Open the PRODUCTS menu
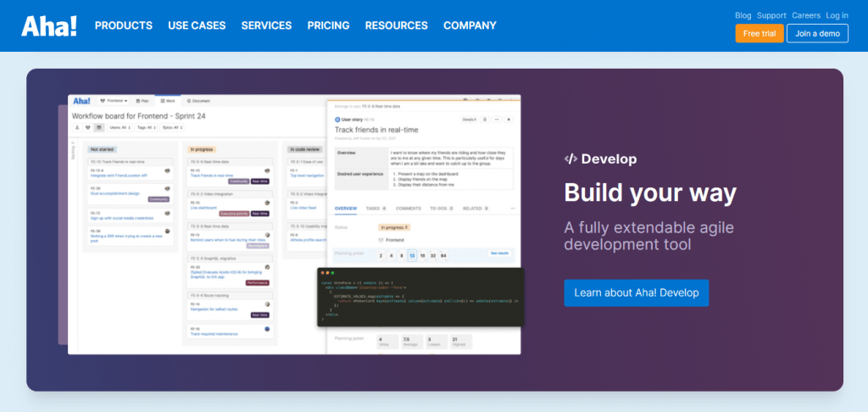This screenshot has height=412, width=868. [x=124, y=25]
